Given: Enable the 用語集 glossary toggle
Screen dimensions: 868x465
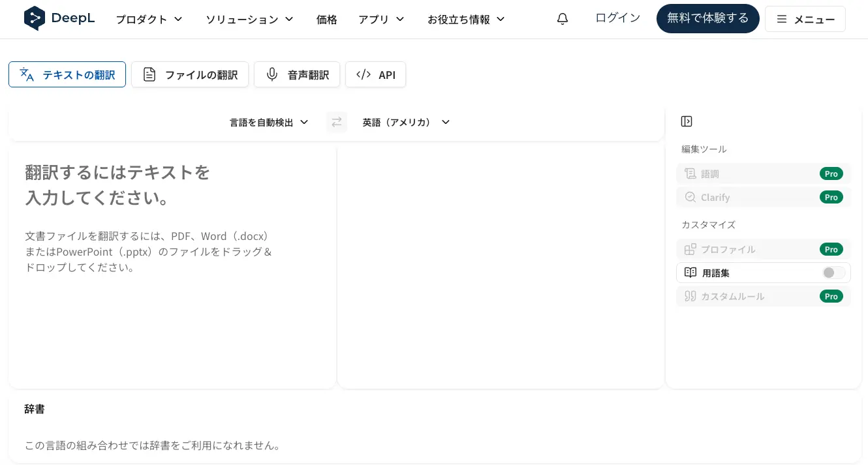Looking at the screenshot, I should tap(833, 273).
